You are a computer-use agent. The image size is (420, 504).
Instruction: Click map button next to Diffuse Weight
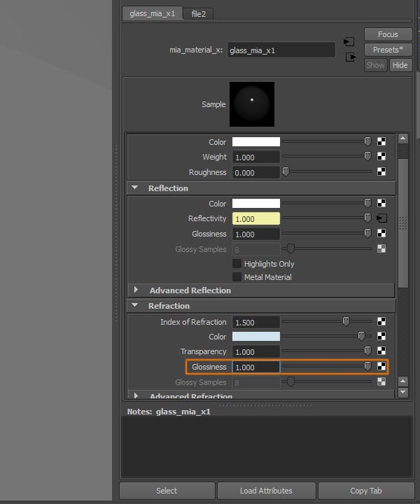point(381,157)
